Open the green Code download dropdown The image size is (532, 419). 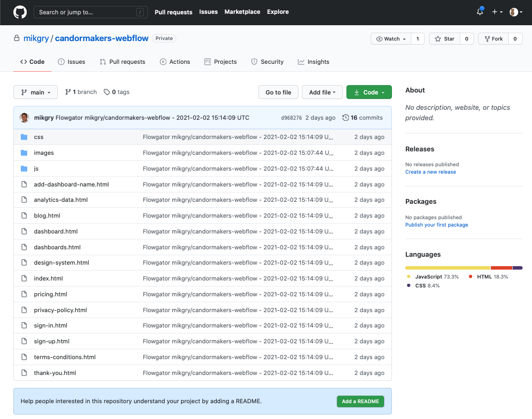click(x=369, y=93)
